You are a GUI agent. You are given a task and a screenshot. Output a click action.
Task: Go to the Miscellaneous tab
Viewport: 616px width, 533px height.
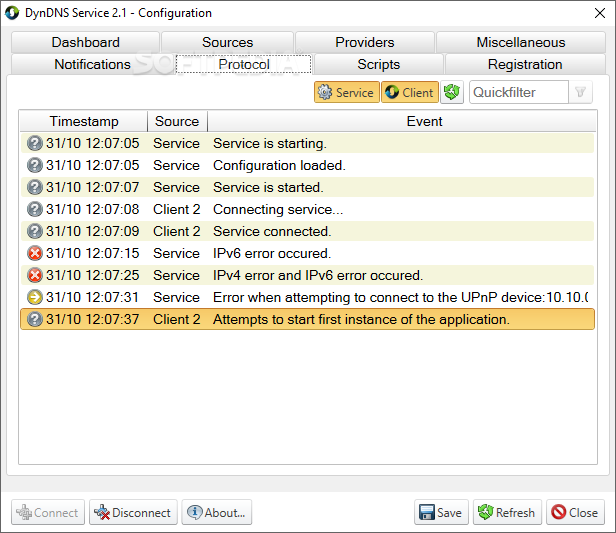(521, 42)
